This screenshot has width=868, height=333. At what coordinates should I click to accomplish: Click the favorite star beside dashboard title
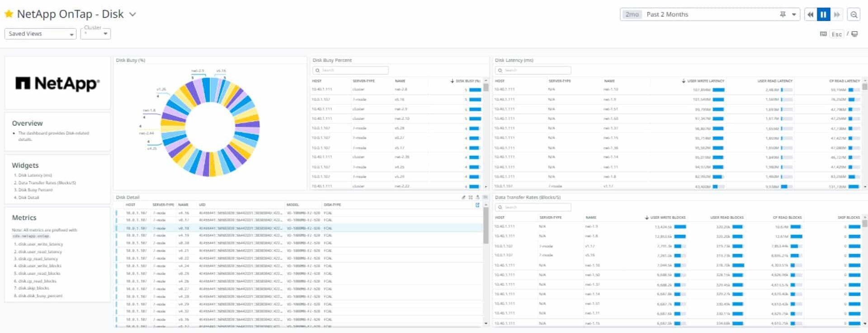pyautogui.click(x=9, y=14)
